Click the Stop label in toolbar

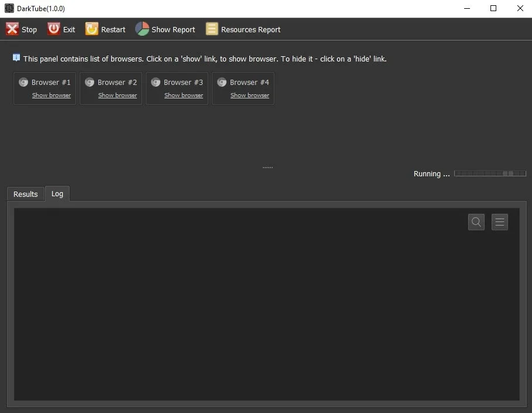(29, 29)
